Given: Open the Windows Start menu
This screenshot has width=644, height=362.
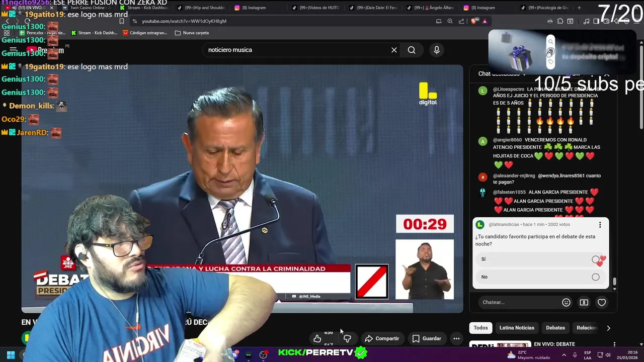Looking at the screenshot, I should [11, 355].
